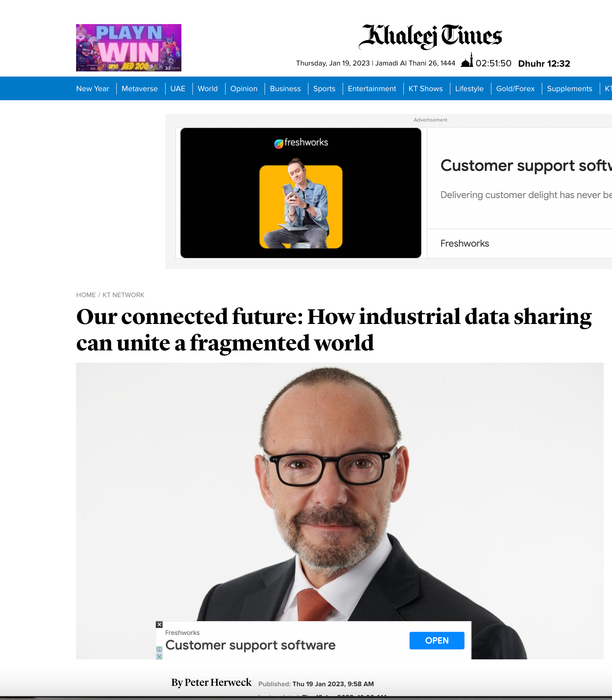Open the Sports section

click(324, 89)
